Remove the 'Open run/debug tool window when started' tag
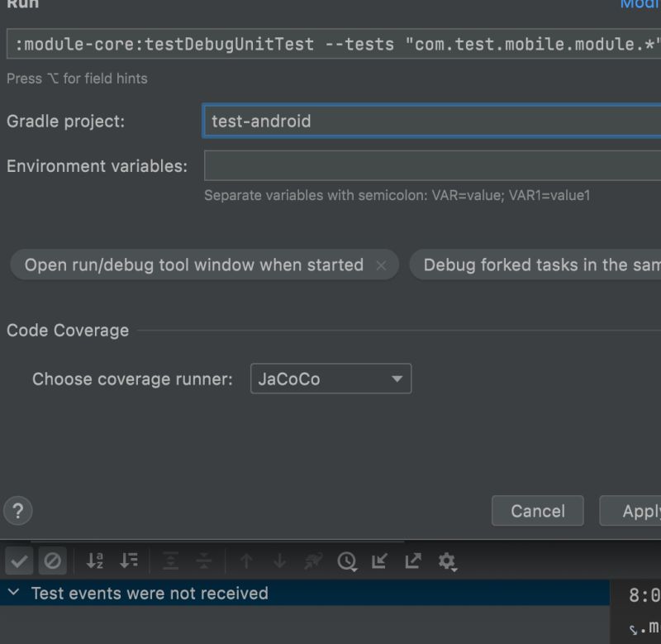 tap(381, 265)
